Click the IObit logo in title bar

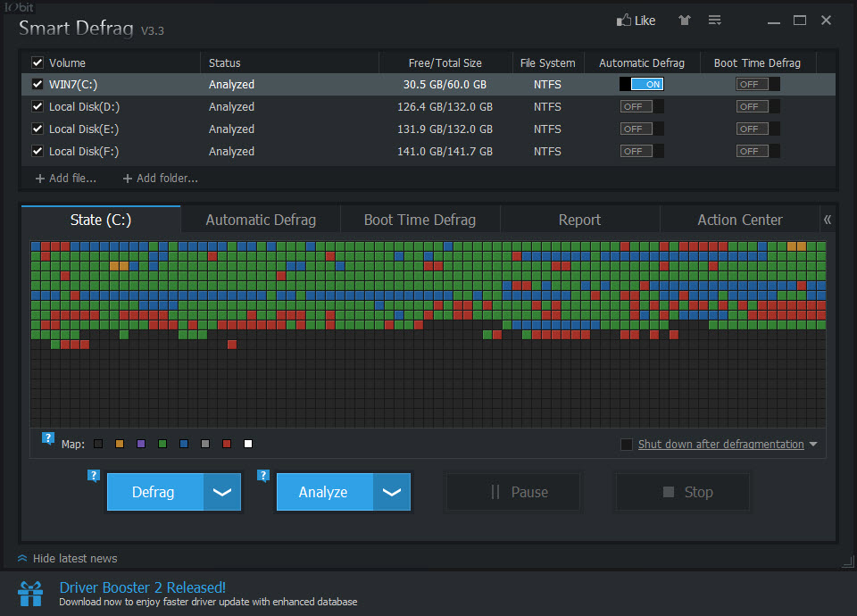pyautogui.click(x=19, y=7)
